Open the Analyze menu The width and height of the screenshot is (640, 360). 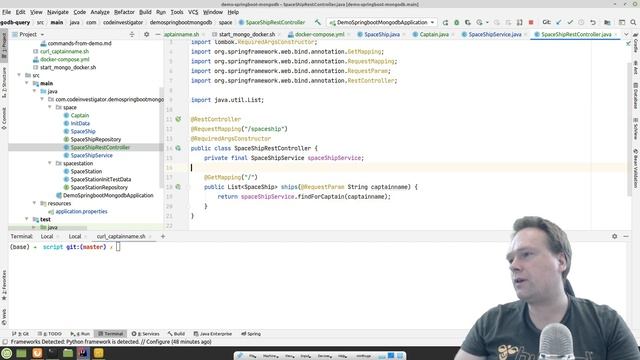pyautogui.click(x=100, y=12)
